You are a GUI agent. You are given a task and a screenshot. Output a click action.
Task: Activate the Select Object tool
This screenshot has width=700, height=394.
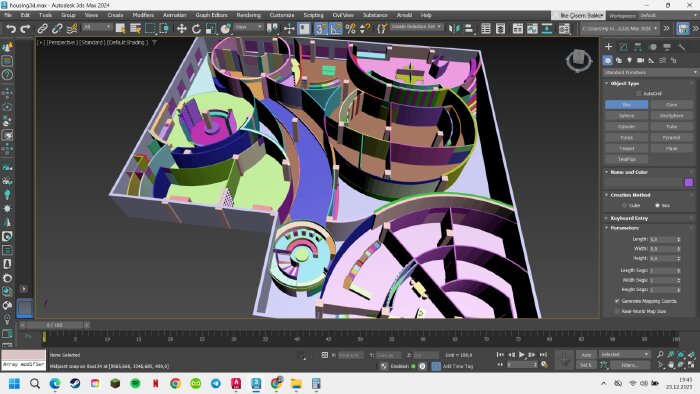click(x=121, y=29)
